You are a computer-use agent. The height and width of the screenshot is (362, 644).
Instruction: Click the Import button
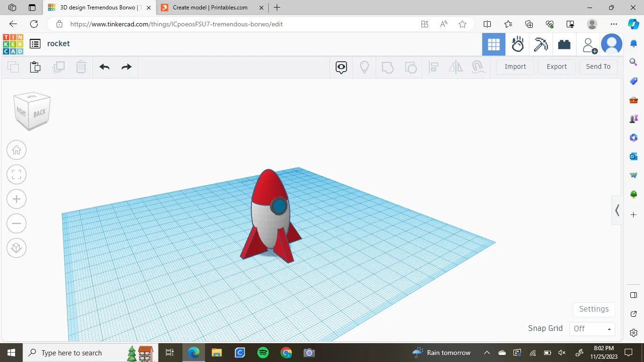pos(515,66)
